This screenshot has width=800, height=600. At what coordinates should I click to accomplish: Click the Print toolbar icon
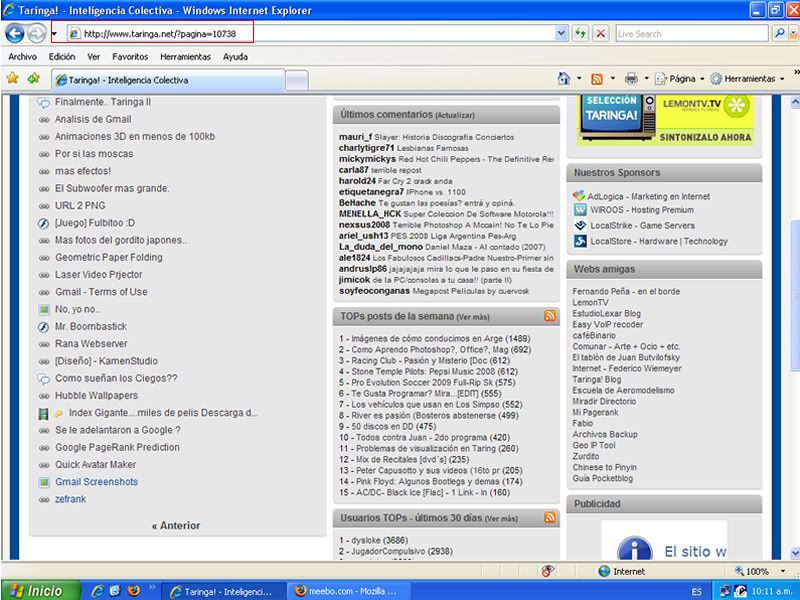[x=631, y=79]
